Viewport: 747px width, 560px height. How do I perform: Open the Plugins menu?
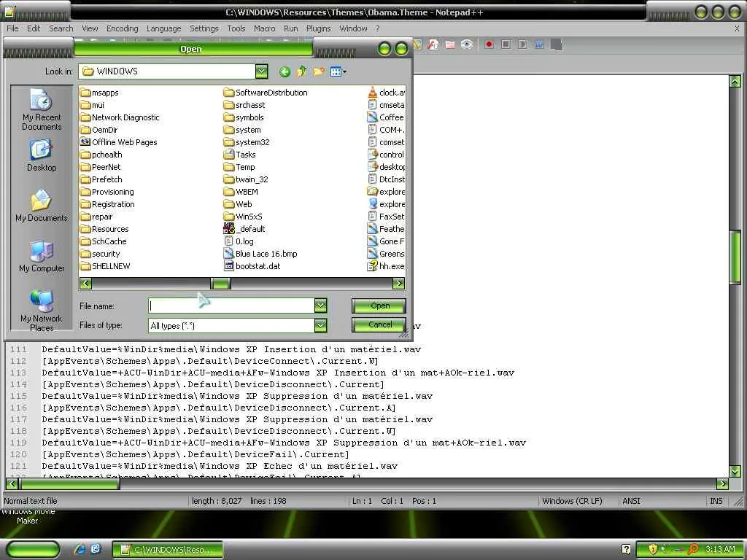coord(318,28)
